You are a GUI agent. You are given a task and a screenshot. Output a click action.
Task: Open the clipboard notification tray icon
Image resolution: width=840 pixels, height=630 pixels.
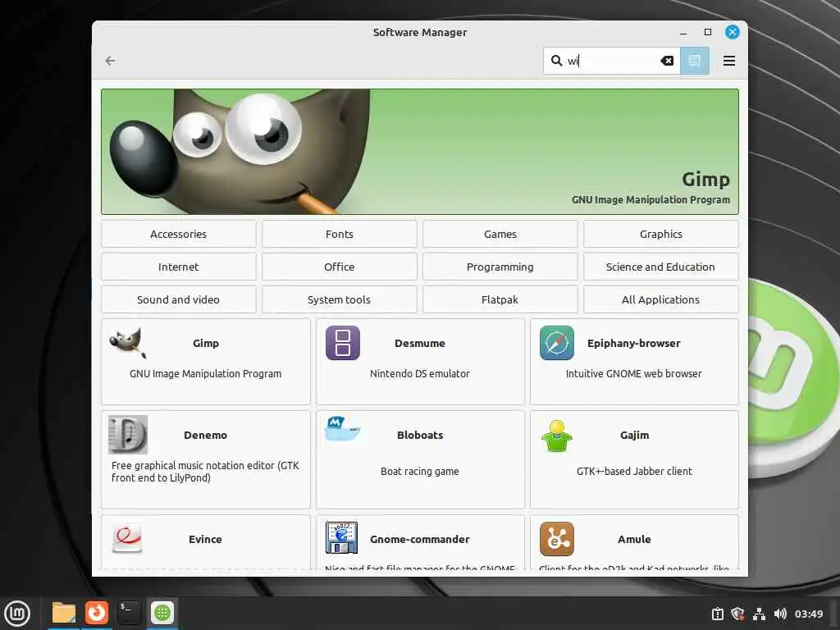pos(717,614)
